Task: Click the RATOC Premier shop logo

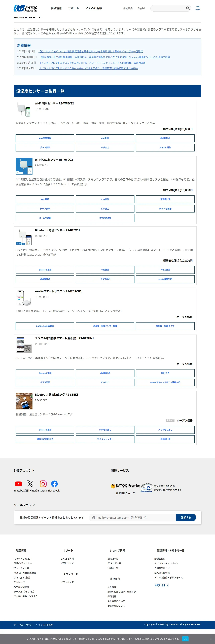Action: (125, 486)
